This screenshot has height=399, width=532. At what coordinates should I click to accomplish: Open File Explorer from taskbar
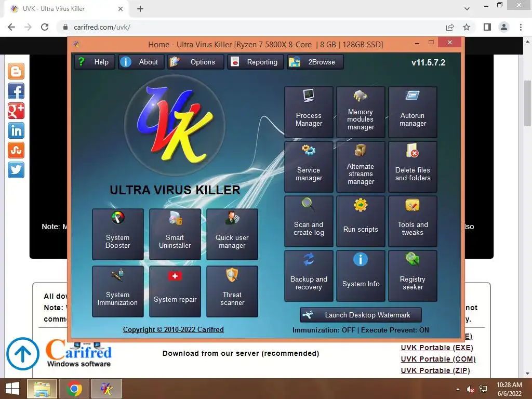(42, 389)
